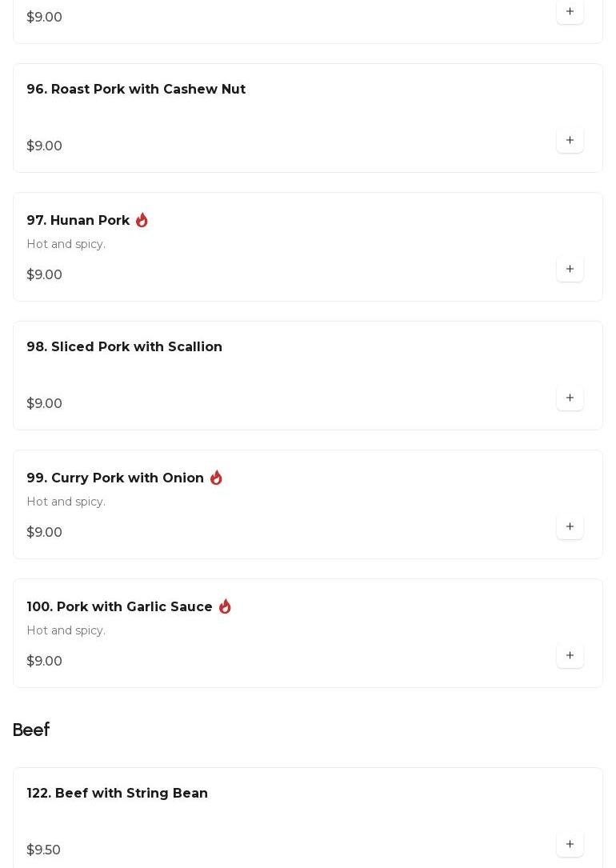Click flame icon next to Curry Pork
The height and width of the screenshot is (868, 616).
(216, 478)
